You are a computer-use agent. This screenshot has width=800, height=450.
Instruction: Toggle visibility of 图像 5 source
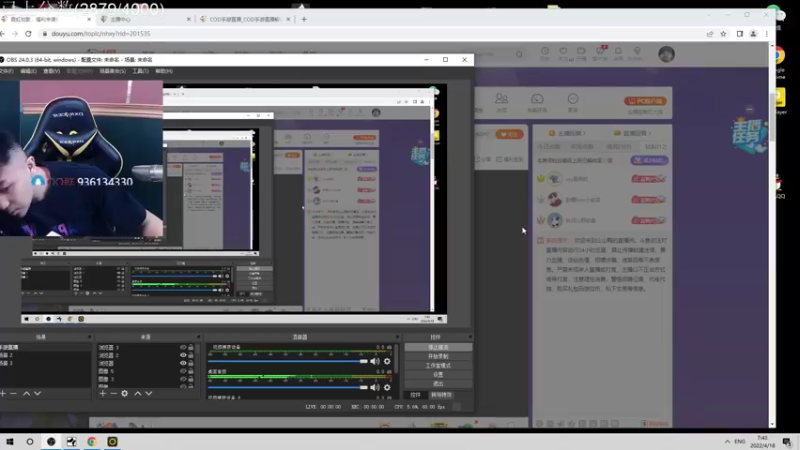click(x=183, y=371)
